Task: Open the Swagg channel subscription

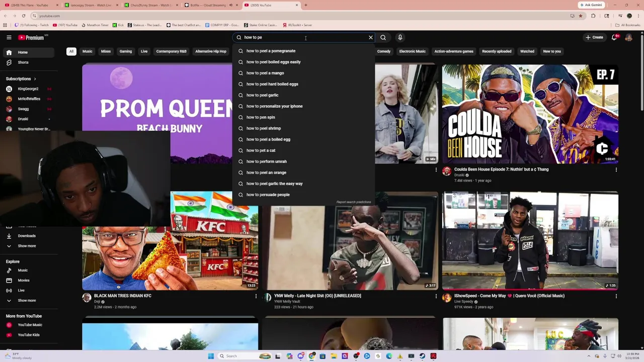Action: tap(29, 109)
